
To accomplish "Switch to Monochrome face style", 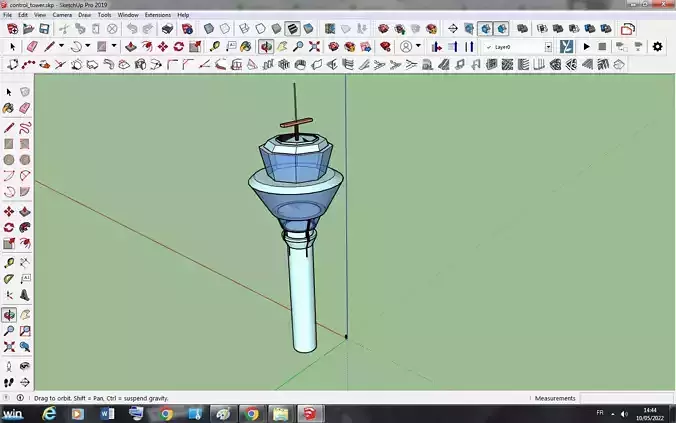I will pos(308,29).
